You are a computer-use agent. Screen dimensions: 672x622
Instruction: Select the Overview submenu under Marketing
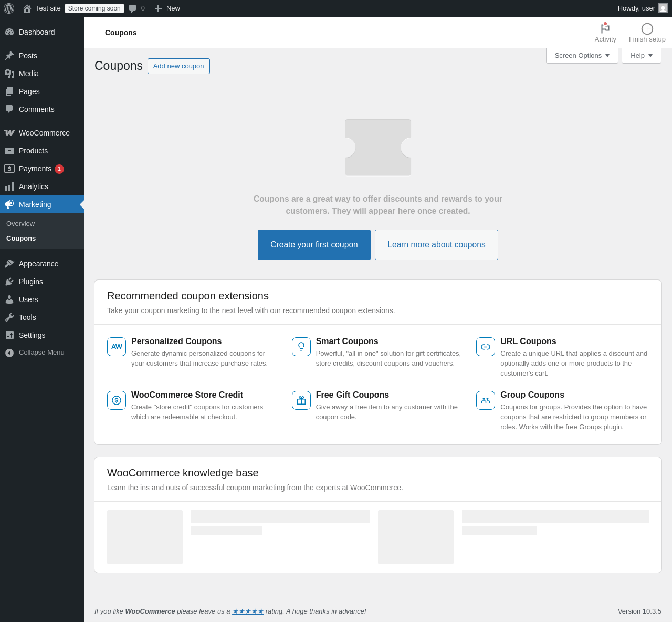(x=20, y=224)
